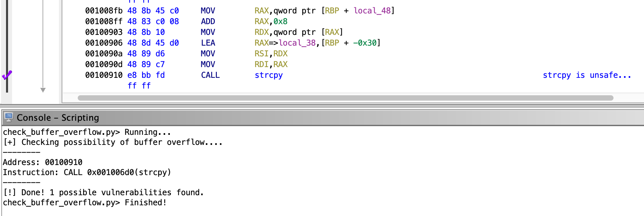Click the Console monitor icon

click(9, 117)
